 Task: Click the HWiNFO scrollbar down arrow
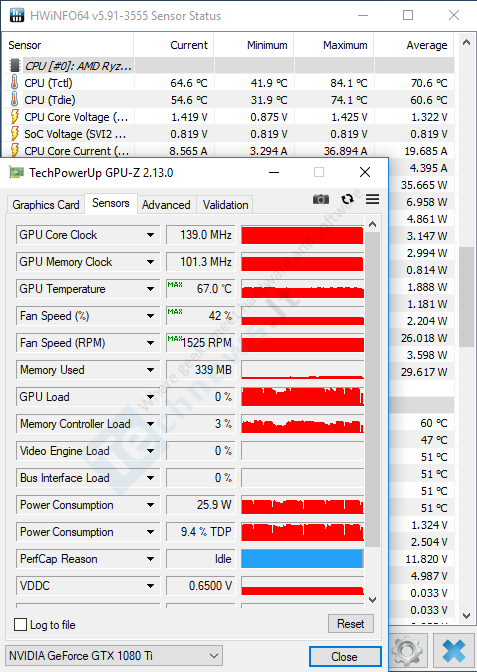(x=466, y=615)
